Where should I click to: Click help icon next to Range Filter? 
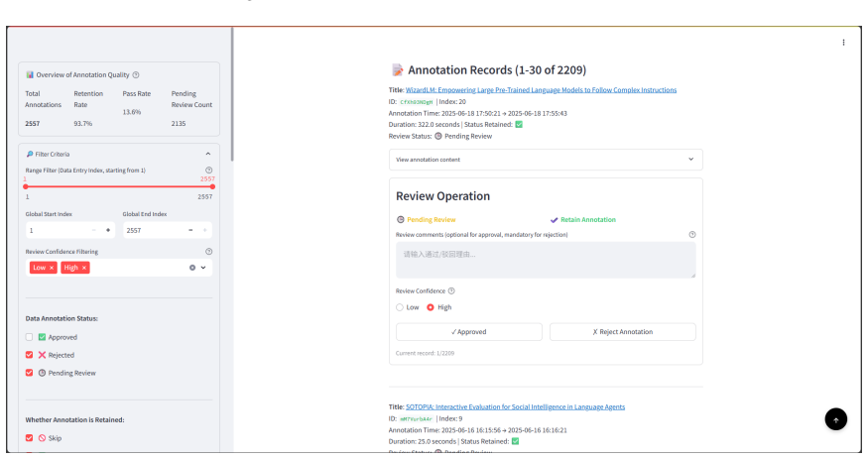208,171
